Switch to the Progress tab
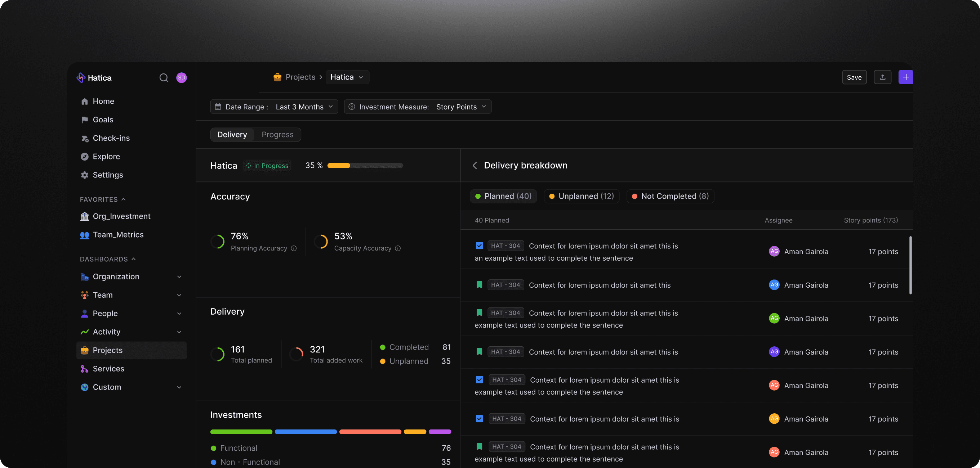This screenshot has height=468, width=980. [x=277, y=135]
